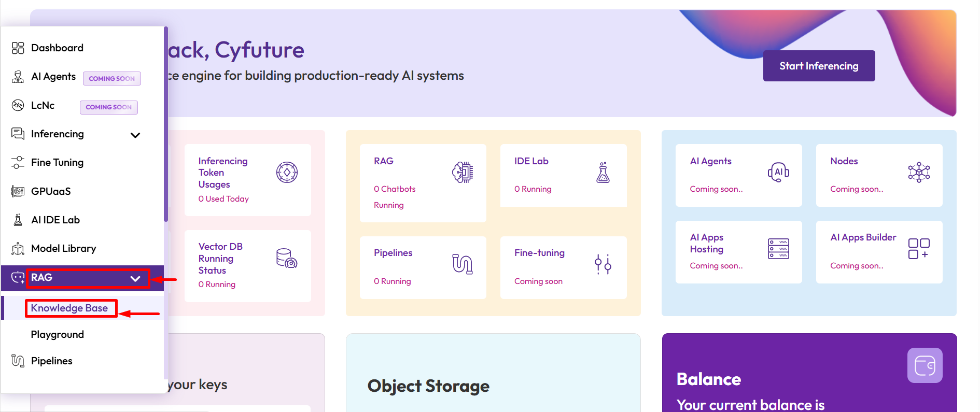980x412 pixels.
Task: Click the Pipelines icon in sidebar
Action: click(18, 361)
